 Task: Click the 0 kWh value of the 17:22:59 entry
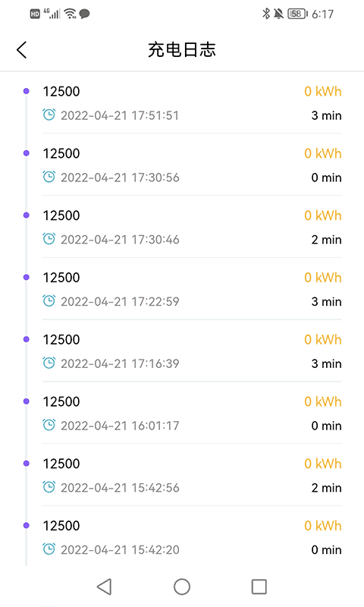click(x=323, y=278)
